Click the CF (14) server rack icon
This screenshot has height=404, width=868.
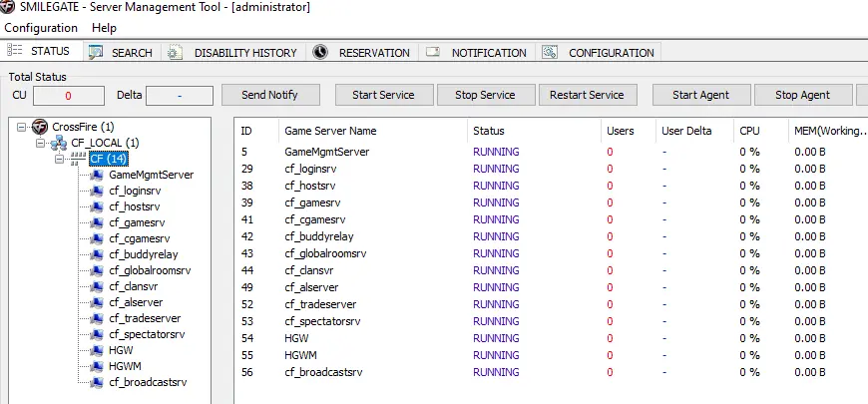pos(79,159)
